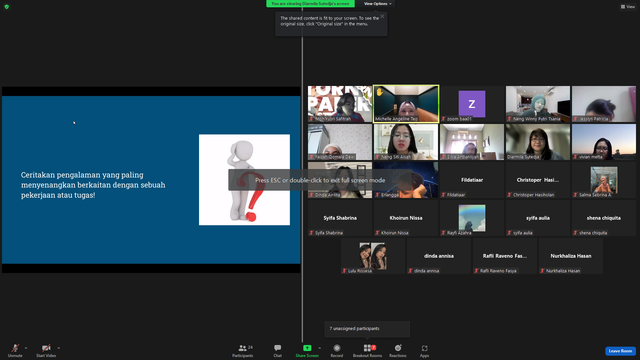The width and height of the screenshot is (640, 360).
Task: Select Neng Siti Aisah's video tile
Action: coord(406,142)
